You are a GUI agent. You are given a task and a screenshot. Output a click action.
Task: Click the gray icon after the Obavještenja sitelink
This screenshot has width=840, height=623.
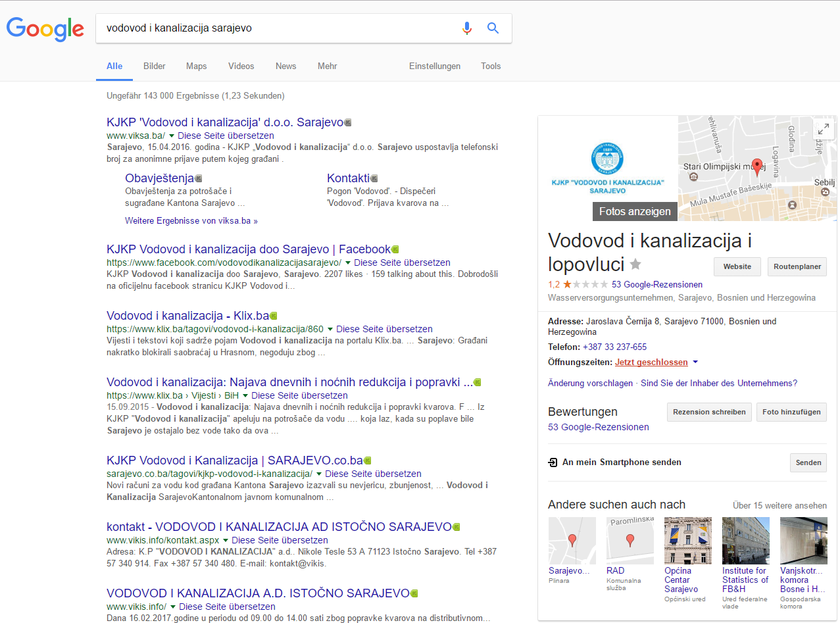tap(199, 178)
